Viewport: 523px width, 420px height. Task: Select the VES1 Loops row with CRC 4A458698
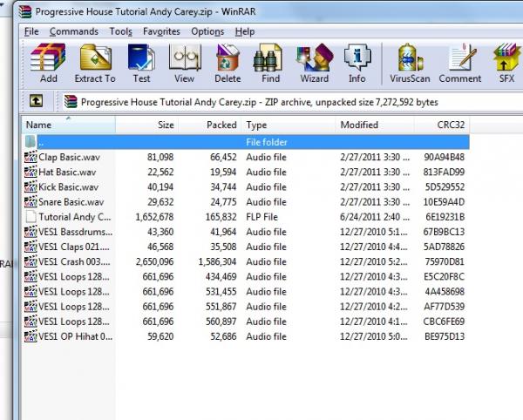pyautogui.click(x=246, y=292)
